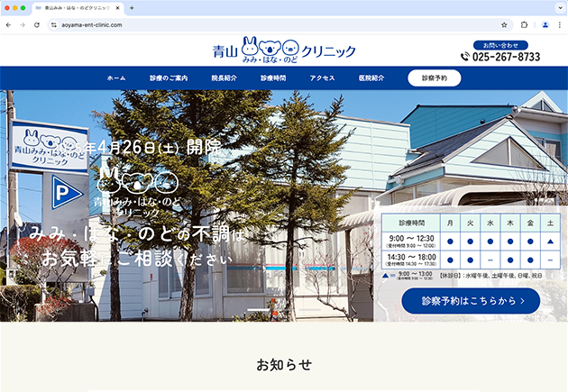
Task: Open the browser extensions puzzle icon
Action: click(525, 25)
